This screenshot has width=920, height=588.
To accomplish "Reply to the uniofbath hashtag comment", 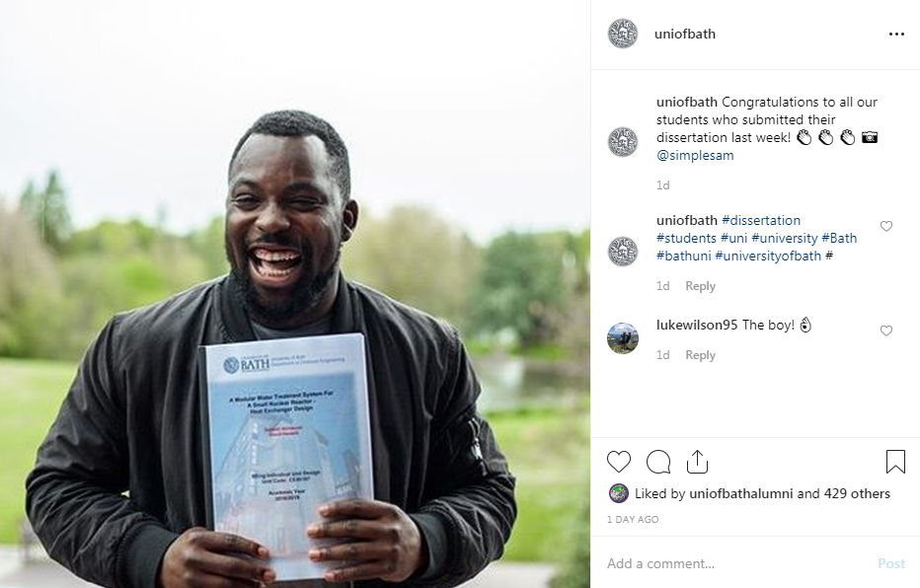I will 700,286.
